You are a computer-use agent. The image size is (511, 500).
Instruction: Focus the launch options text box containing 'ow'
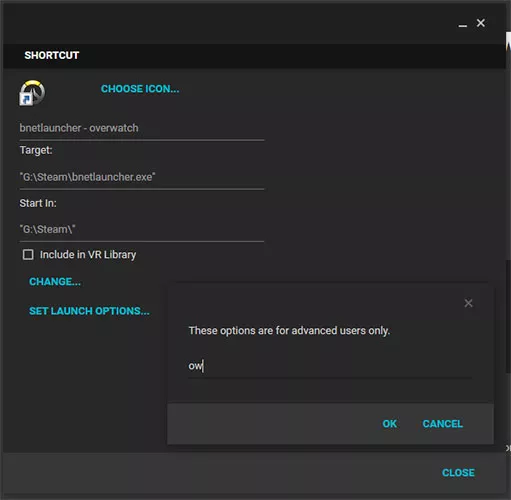click(x=330, y=366)
